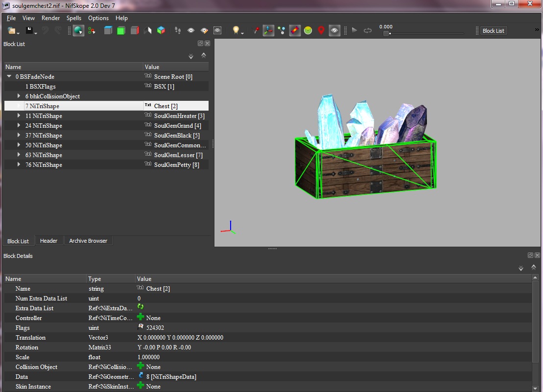This screenshot has height=392, width=543.
Task: Expand the 37 NiTriShape node
Action: 19,135
